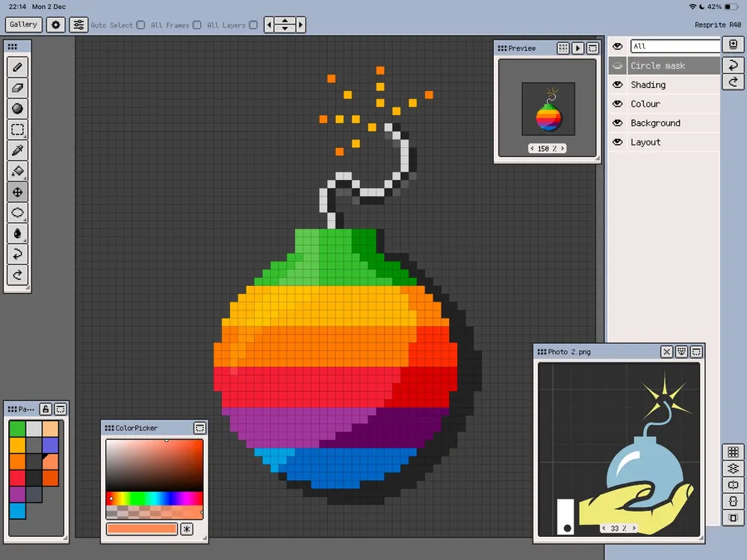
Task: Select the Pencil tool
Action: [18, 67]
